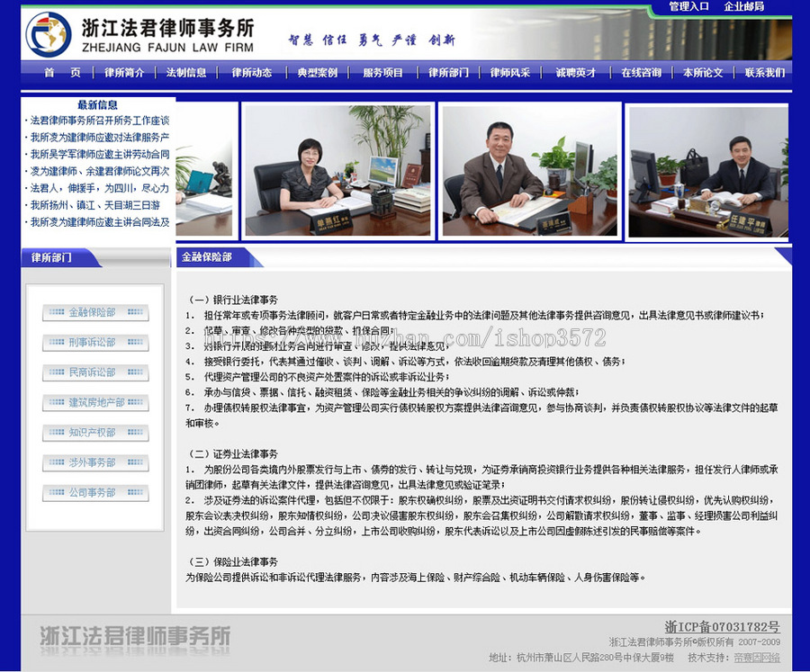Image resolution: width=810 pixels, height=672 pixels.
Task: Open the 企业邮局 link at top right
Action: pyautogui.click(x=744, y=6)
